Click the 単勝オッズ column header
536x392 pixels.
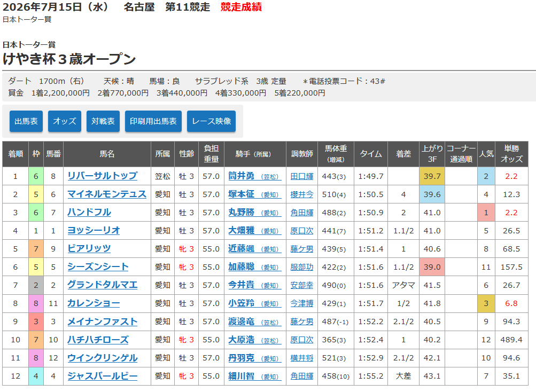[x=511, y=154]
